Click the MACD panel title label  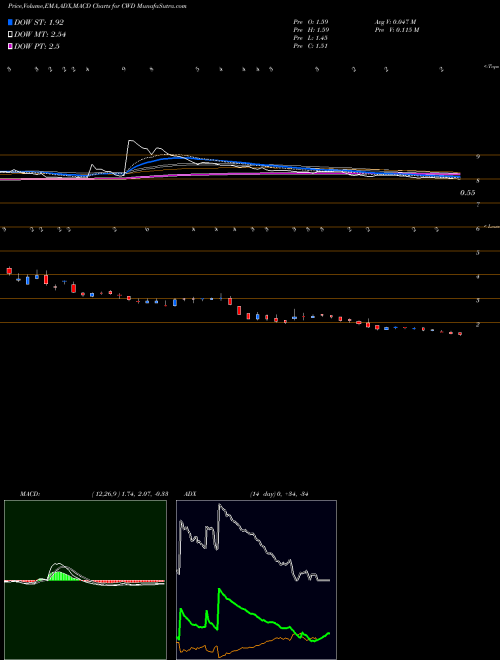pyautogui.click(x=30, y=494)
